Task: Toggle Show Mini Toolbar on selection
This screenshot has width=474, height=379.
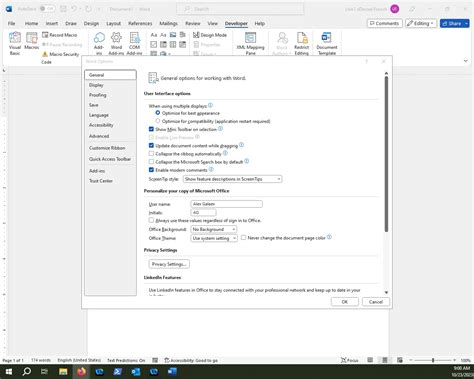Action: click(151, 129)
